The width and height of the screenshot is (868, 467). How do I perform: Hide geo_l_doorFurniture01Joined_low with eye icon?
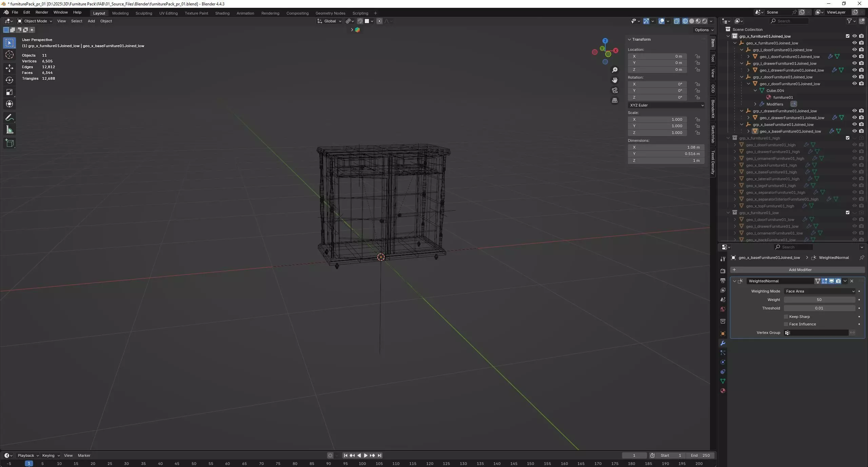(854, 57)
